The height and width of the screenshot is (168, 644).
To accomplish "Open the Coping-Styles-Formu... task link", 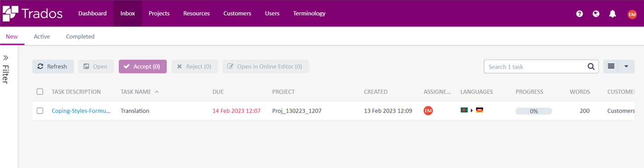I will click(81, 111).
